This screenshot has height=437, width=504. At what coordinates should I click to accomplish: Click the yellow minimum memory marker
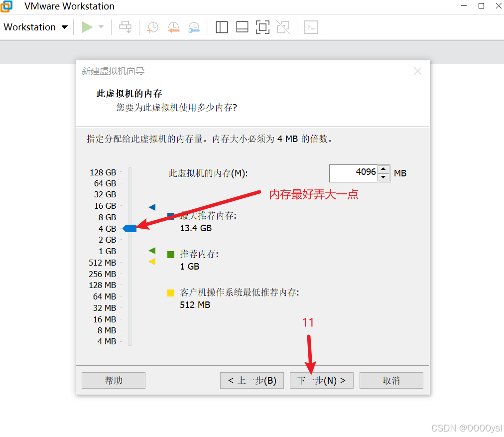(x=152, y=262)
